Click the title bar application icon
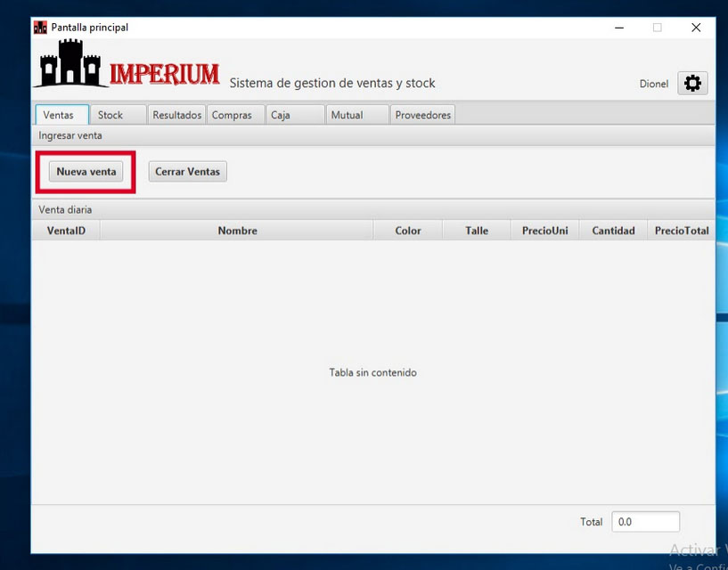This screenshot has width=728, height=570. (x=39, y=28)
